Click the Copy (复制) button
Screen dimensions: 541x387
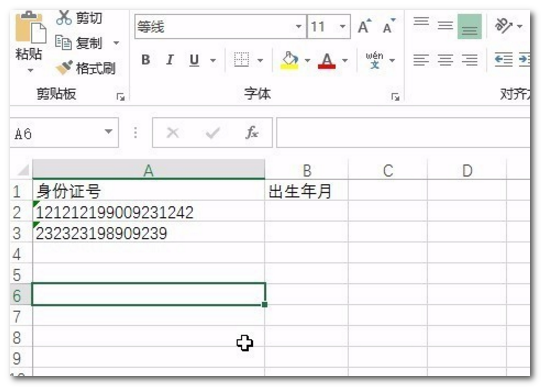(79, 43)
